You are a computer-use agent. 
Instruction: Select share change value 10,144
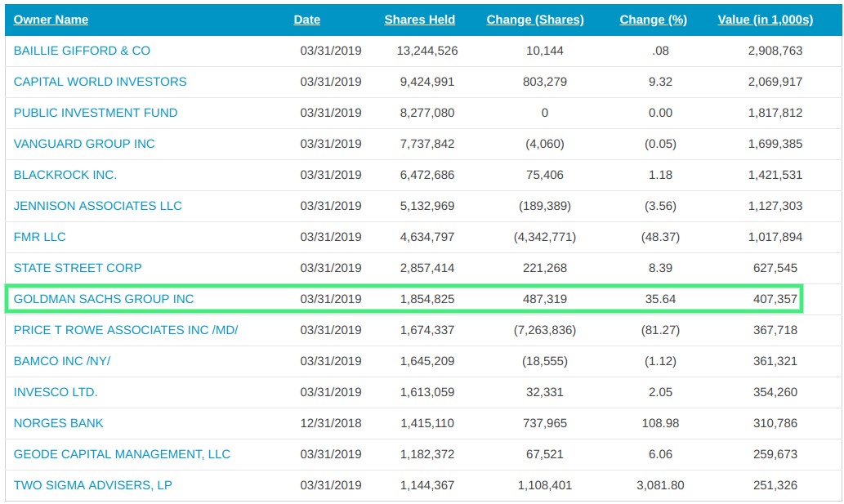(545, 51)
